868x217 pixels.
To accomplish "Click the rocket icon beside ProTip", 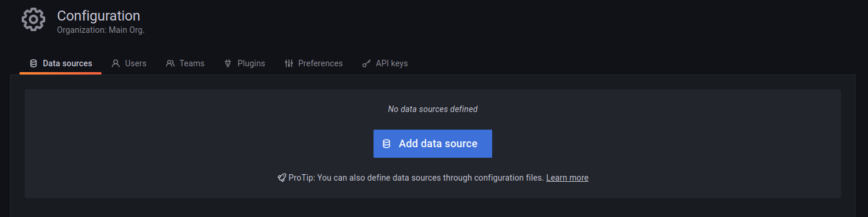I will click(282, 178).
